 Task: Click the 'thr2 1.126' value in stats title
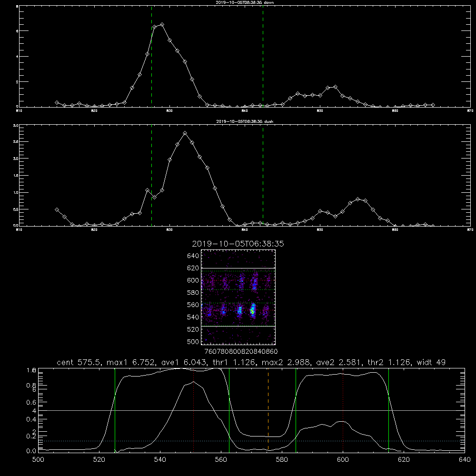[389, 362]
